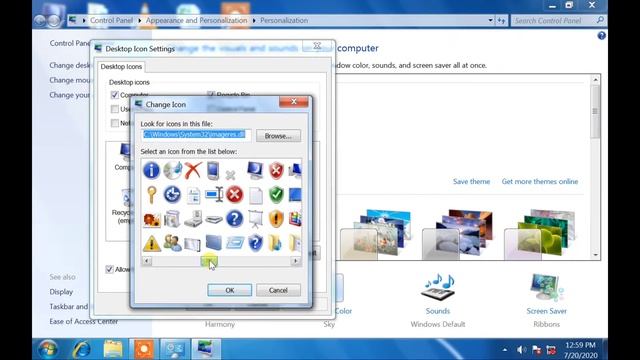640x360 pixels.
Task: Switch to the Desktop Icons tab
Action: pyautogui.click(x=121, y=67)
